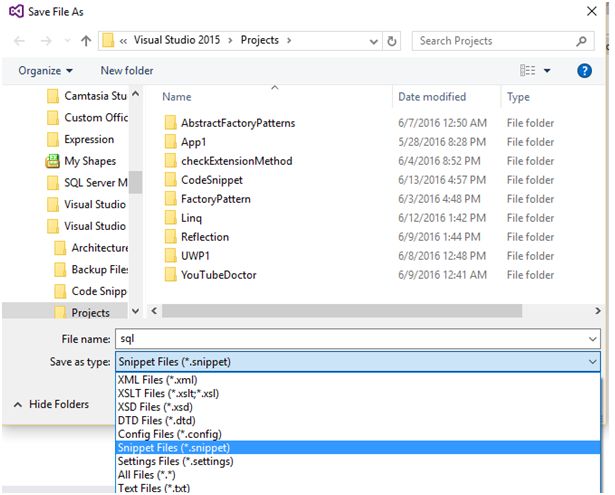The height and width of the screenshot is (495, 615).
Task: Click date 6/13/2016 4:57 PM cell
Action: pos(442,180)
